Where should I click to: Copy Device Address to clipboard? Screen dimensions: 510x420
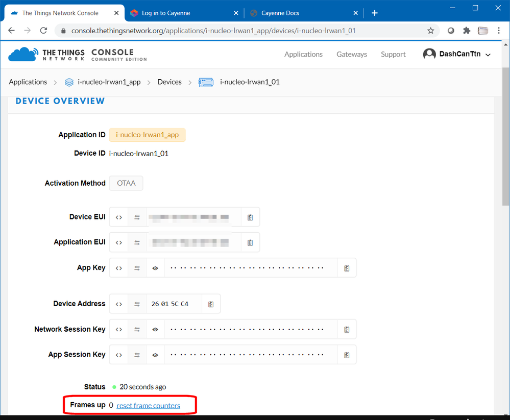pyautogui.click(x=211, y=304)
